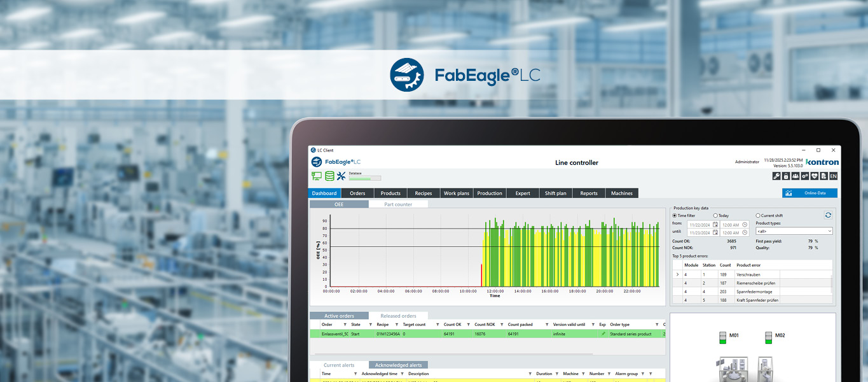Viewport: 868px width, 382px height.
Task: Select the Today radio button
Action: point(716,216)
